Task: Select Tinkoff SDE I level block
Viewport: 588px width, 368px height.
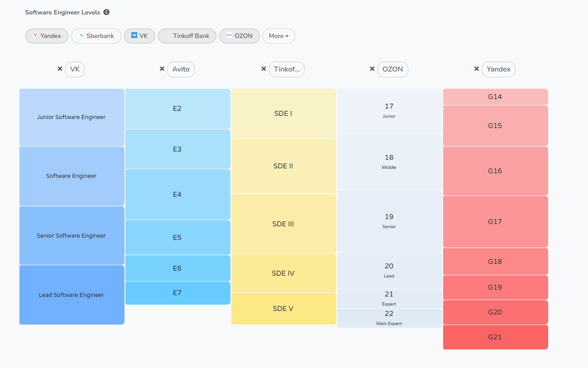Action: click(x=284, y=114)
